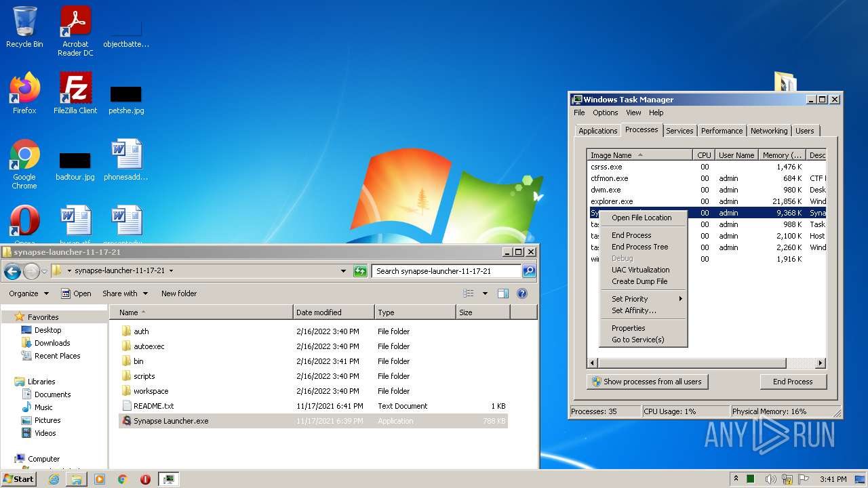
Task: Select explorer.exe in process list
Action: 706,201
